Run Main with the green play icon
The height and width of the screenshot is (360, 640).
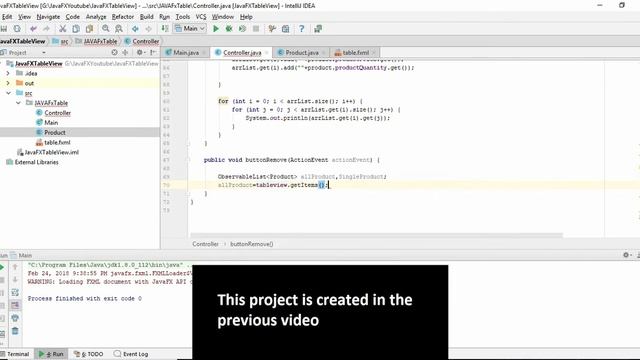click(x=216, y=29)
